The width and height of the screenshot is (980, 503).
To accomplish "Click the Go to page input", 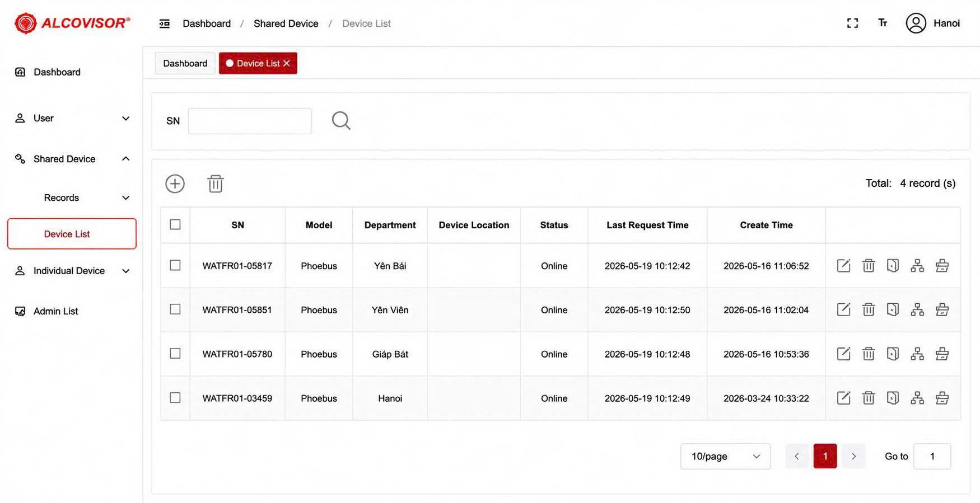I will pyautogui.click(x=932, y=457).
